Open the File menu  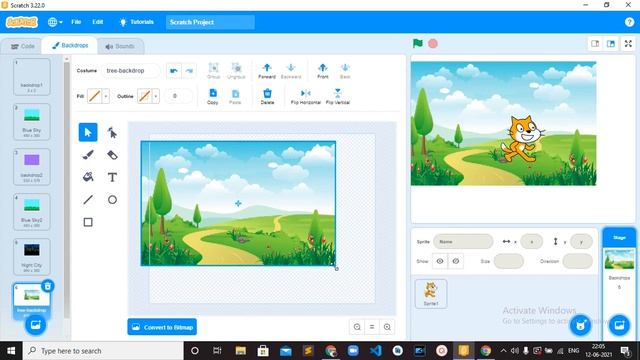(x=76, y=22)
